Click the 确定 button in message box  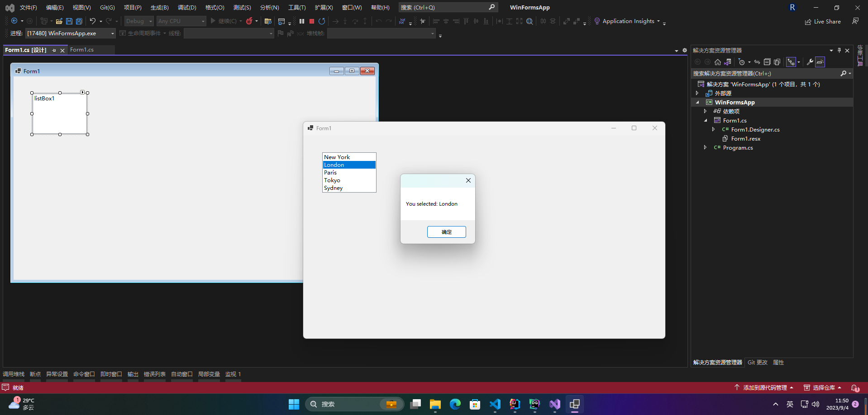[446, 232]
